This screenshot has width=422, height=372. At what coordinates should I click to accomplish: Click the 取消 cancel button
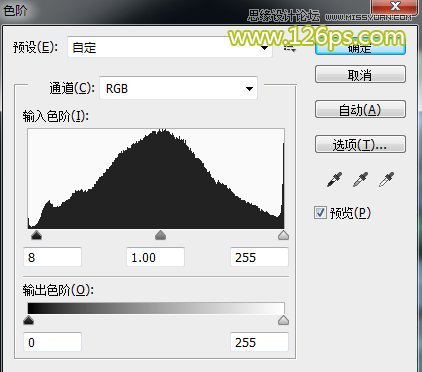click(x=360, y=74)
